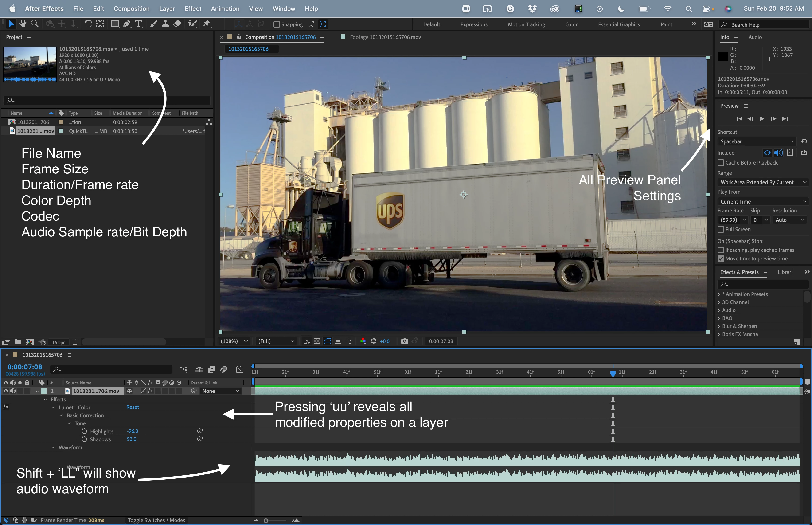Viewport: 812px width, 525px height.
Task: Open the Composition menu
Action: pos(132,8)
